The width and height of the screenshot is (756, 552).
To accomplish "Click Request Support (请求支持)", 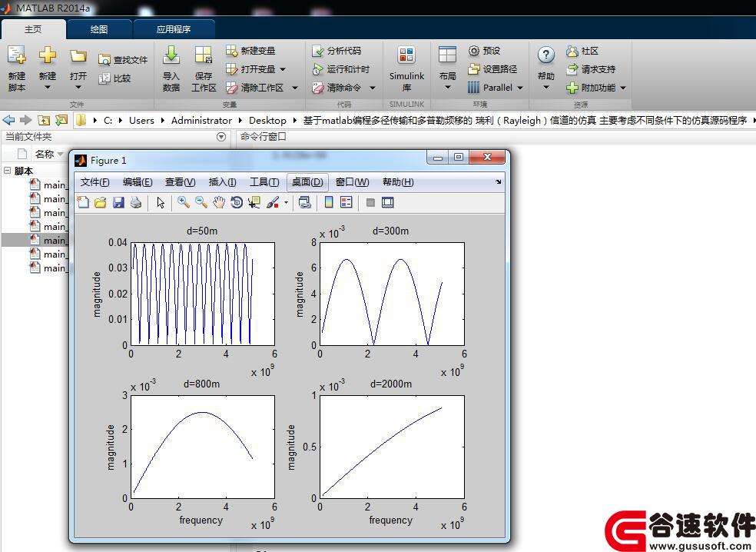I will tap(591, 69).
